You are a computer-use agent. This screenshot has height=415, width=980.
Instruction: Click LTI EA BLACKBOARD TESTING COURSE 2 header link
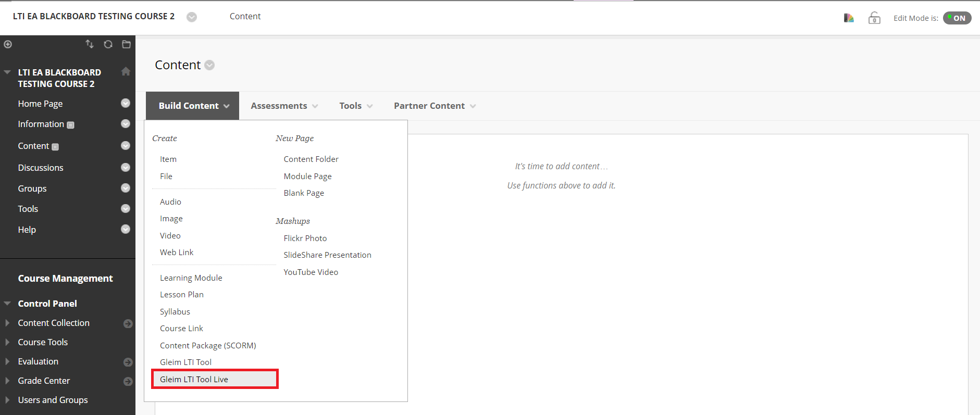pyautogui.click(x=94, y=17)
